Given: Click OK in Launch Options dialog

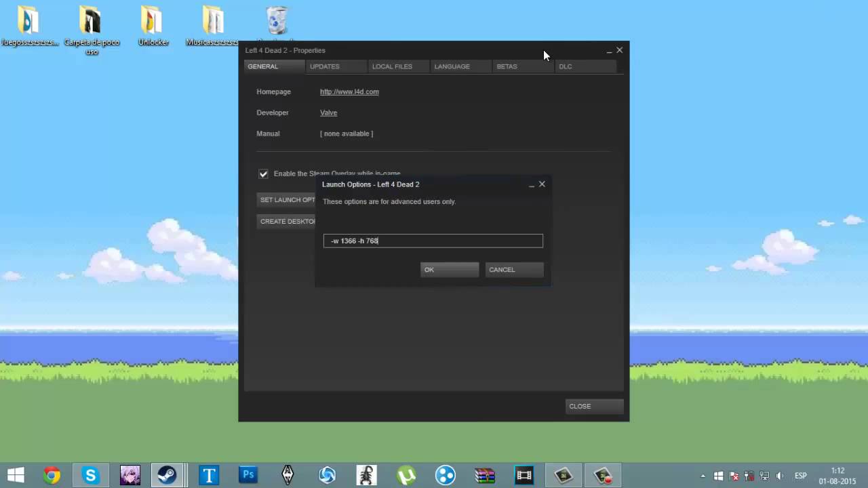Looking at the screenshot, I should pyautogui.click(x=450, y=270).
